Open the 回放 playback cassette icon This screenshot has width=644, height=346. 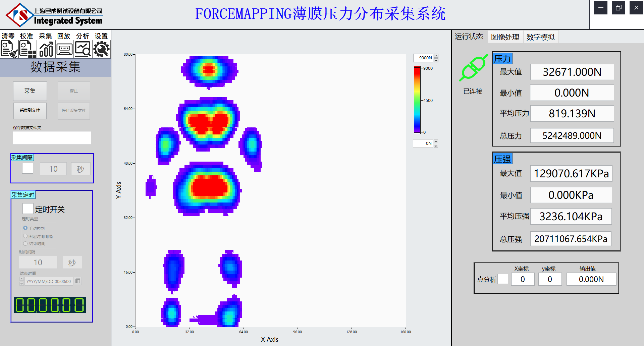pyautogui.click(x=64, y=49)
